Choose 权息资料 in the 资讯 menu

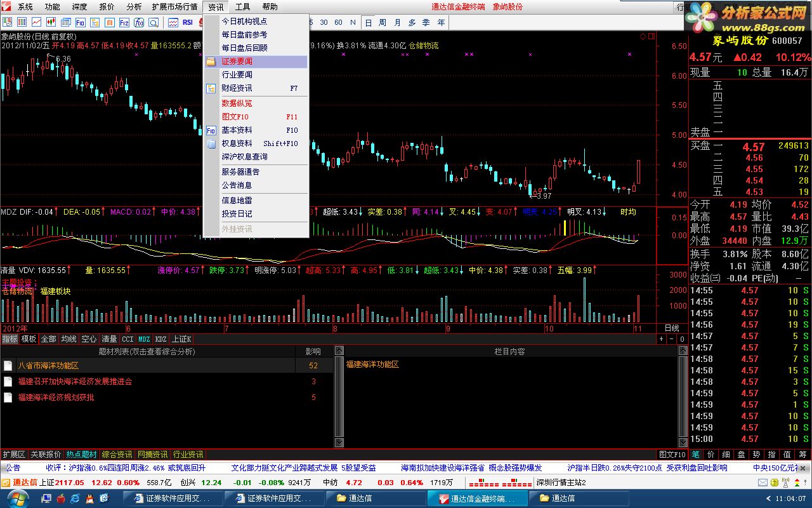[256, 144]
